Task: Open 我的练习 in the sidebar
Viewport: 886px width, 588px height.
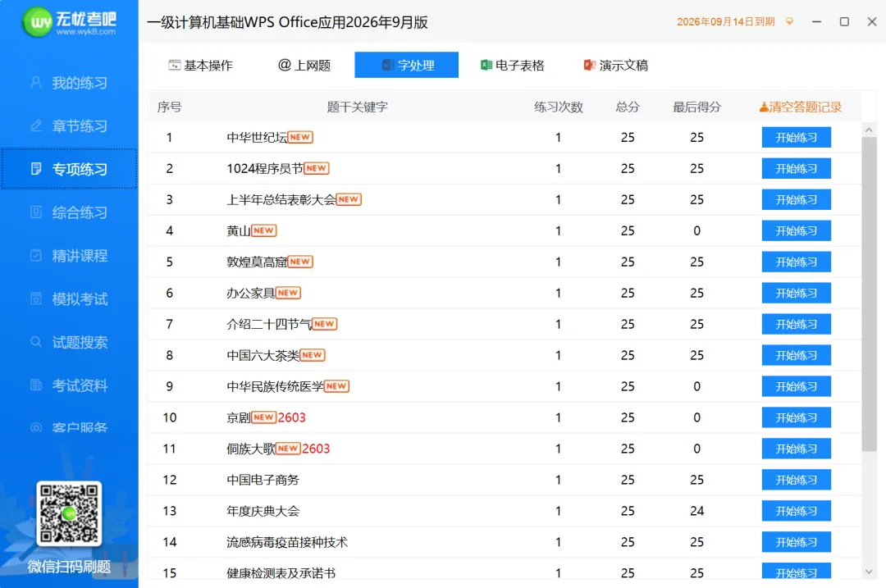Action: (69, 83)
